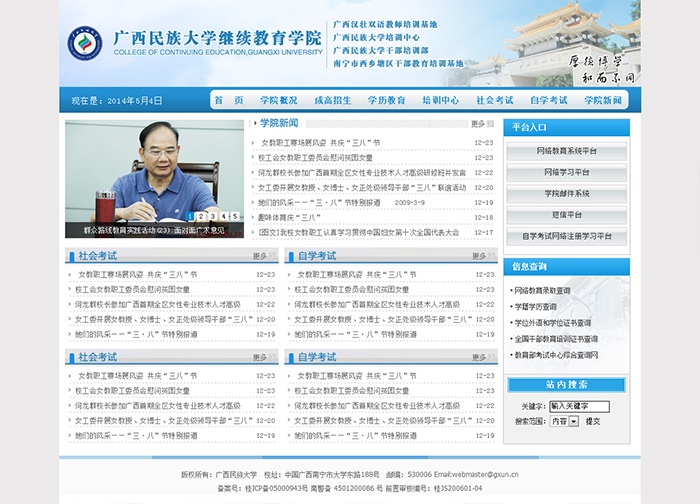Click the 桂ICP备05000943号 footer text
The height and width of the screenshot is (504, 700).
[x=277, y=488]
